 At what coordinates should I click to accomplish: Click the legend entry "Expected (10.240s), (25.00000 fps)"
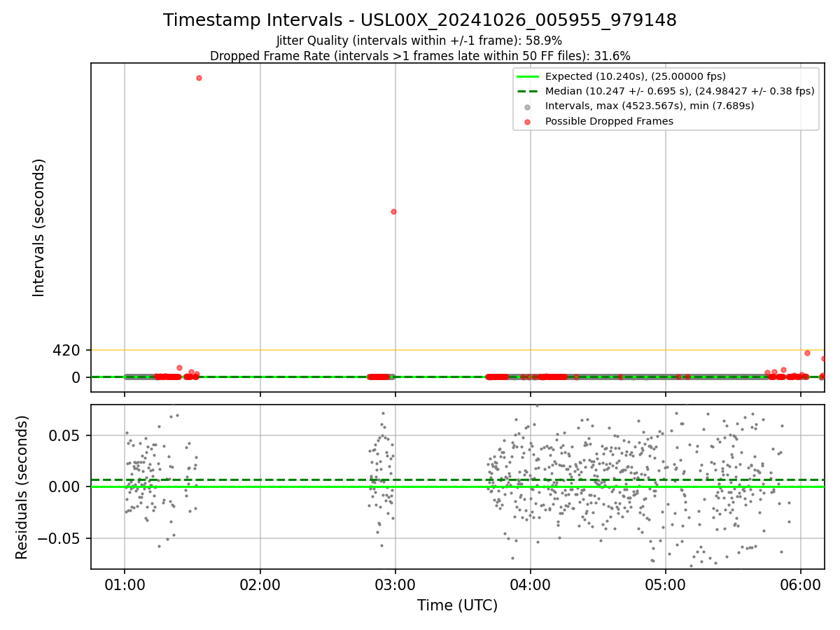[x=636, y=76]
